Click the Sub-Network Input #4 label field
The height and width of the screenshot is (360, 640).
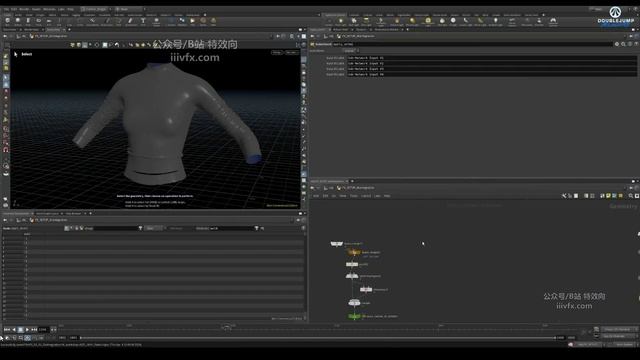tap(491, 75)
